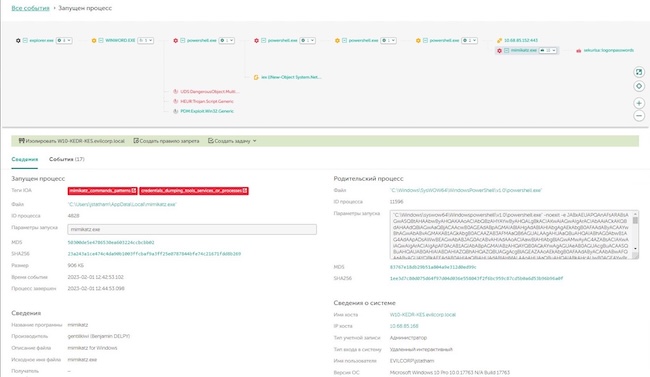The height and width of the screenshot is (377, 650).
Task: Collapse the powershell.exe that spawned mimikatz.exe
Action: coord(425,41)
